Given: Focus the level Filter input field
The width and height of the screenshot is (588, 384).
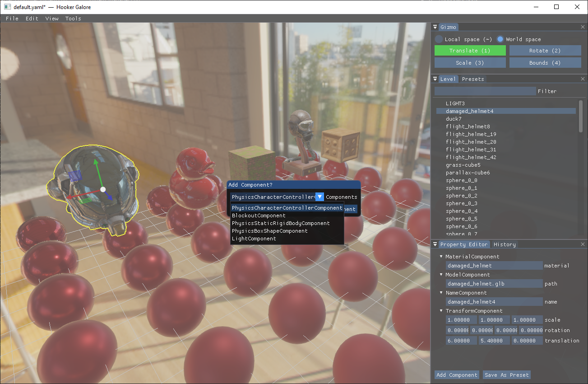Looking at the screenshot, I should (x=485, y=91).
